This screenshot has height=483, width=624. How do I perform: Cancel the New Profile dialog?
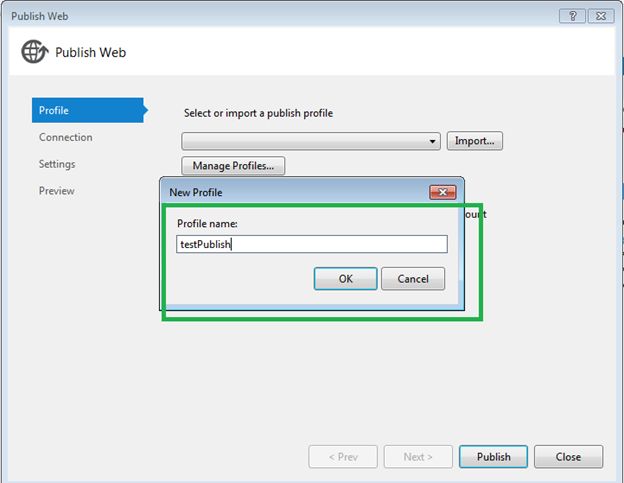click(413, 279)
